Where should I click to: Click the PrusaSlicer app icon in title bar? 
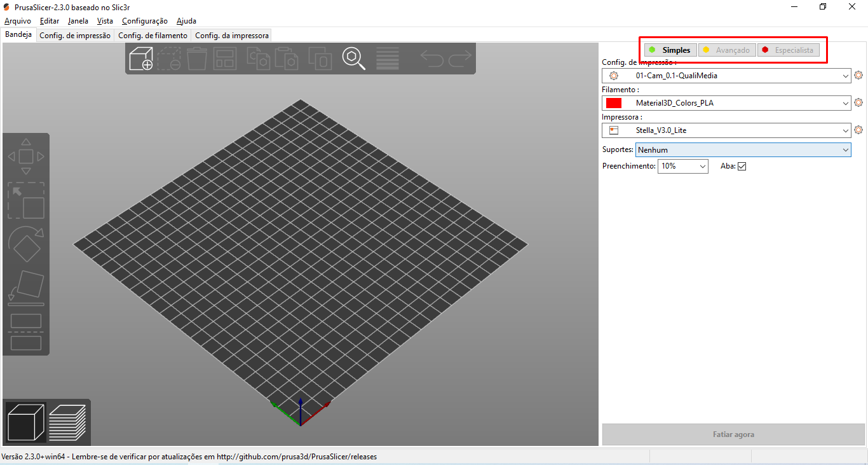(6, 7)
